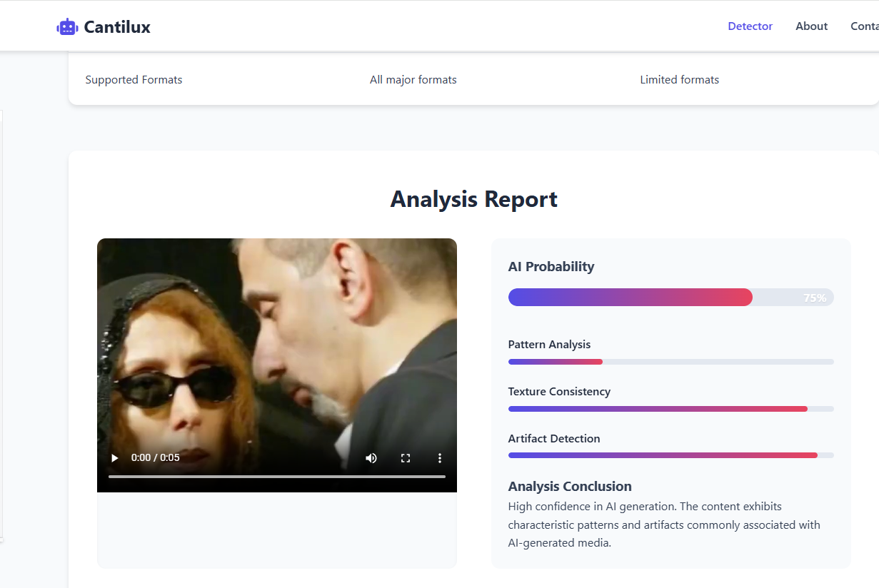Click the 'All major formats' cell
Screen dimensions: 879x588
tap(413, 80)
